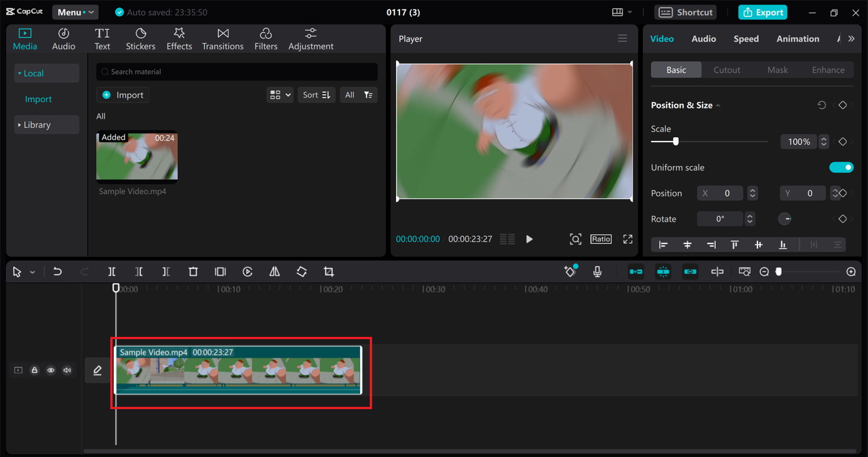Lock the video track
Viewport: 868px width, 457px height.
(x=34, y=370)
